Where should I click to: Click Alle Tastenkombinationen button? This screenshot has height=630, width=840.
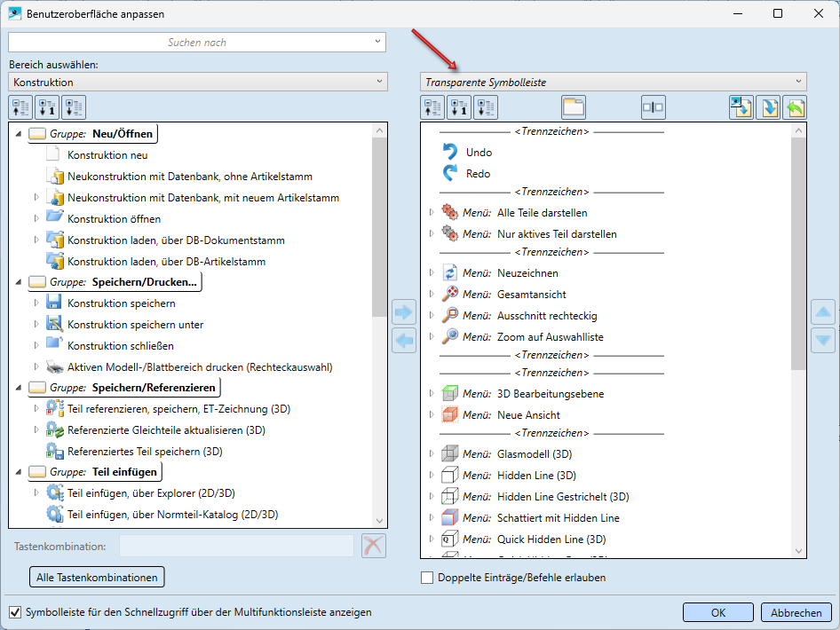tap(97, 577)
